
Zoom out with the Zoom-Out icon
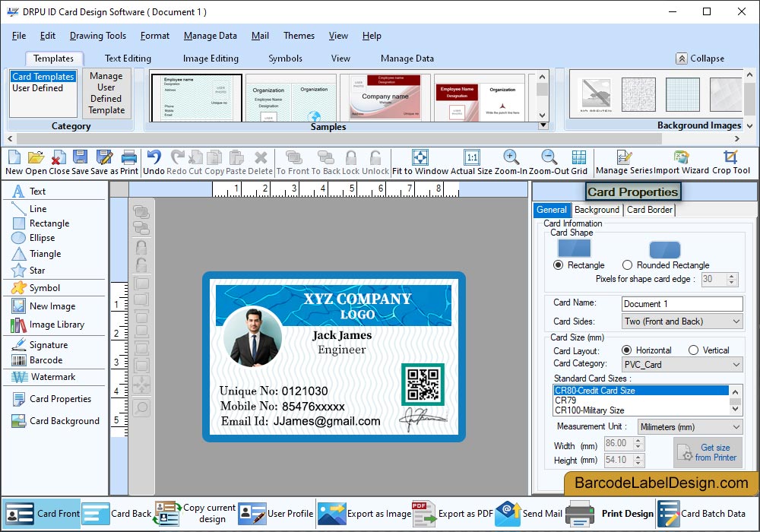coord(549,157)
